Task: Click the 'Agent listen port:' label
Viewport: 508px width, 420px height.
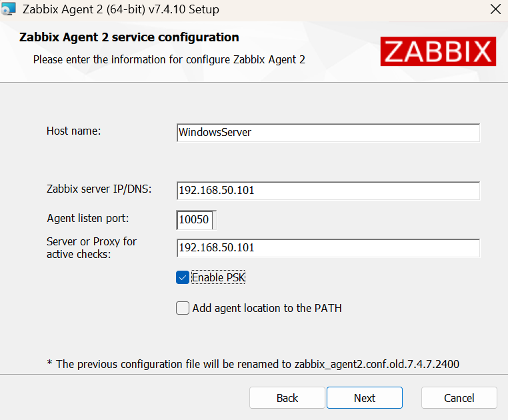Action: point(88,219)
